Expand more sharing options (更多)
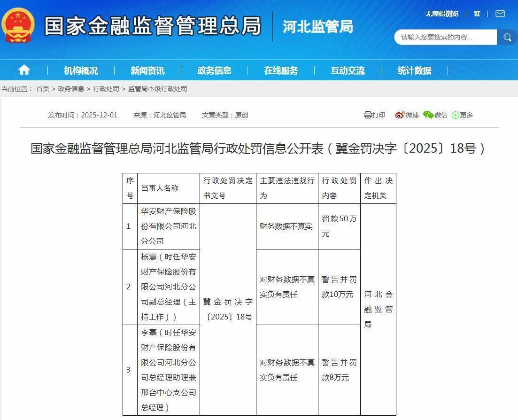Viewport: 518px width, 420px height. click(462, 115)
